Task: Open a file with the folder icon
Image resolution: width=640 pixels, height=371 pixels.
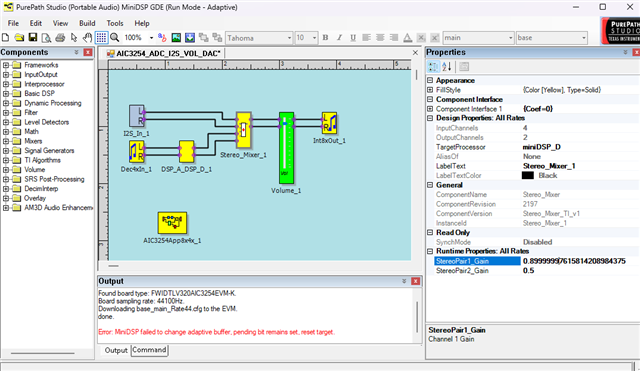Action: click(x=19, y=38)
